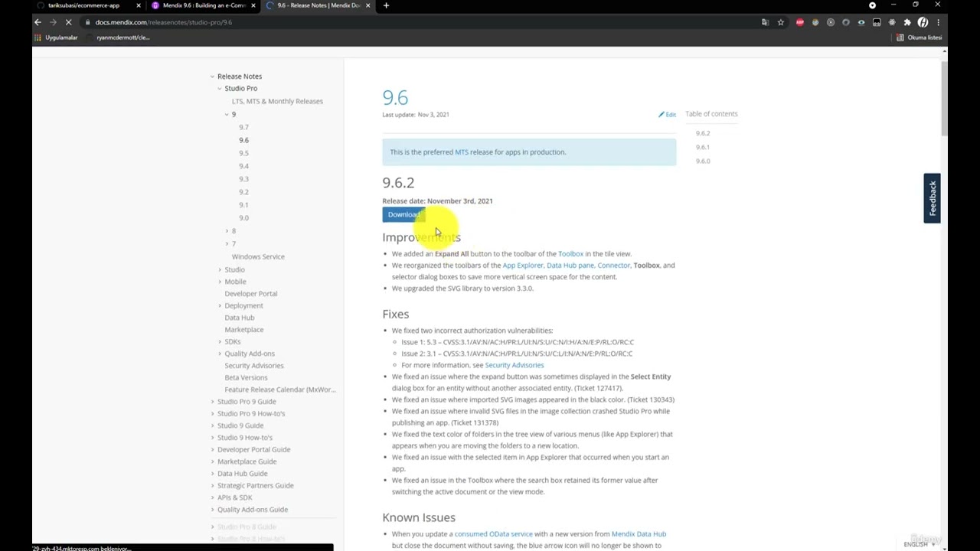
Task: Select release 9.3 in sidebar
Action: pyautogui.click(x=243, y=179)
